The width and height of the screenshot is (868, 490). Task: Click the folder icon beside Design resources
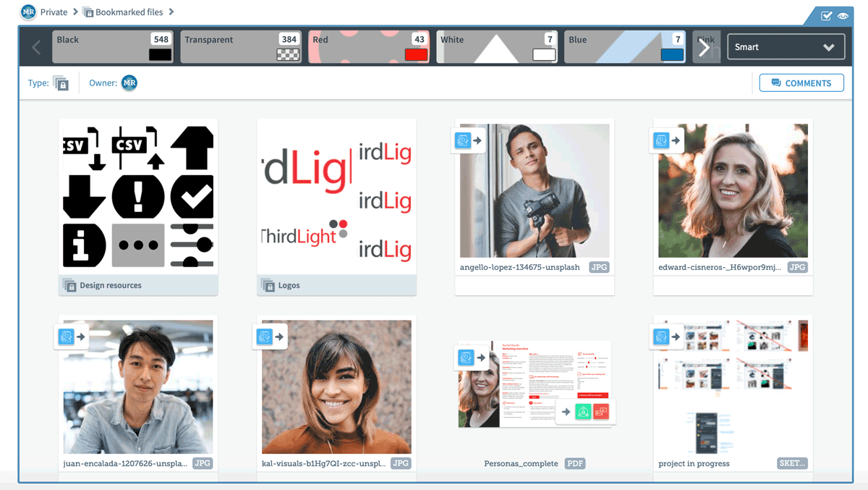(69, 285)
